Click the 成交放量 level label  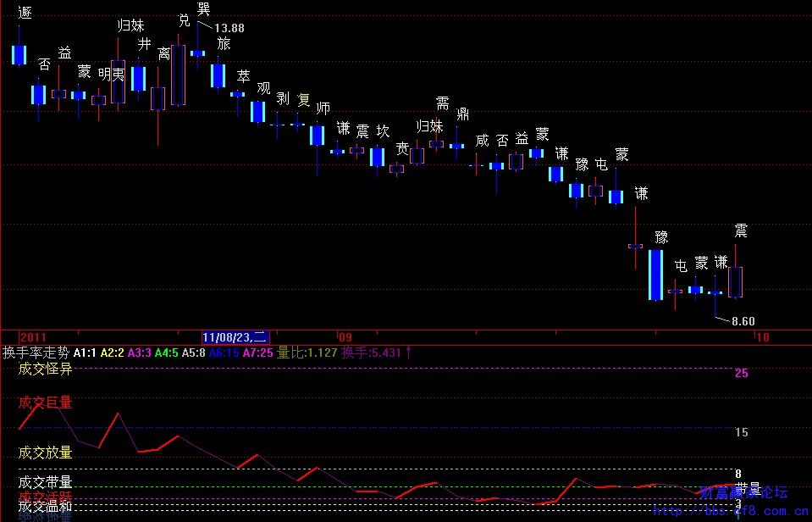(x=45, y=453)
